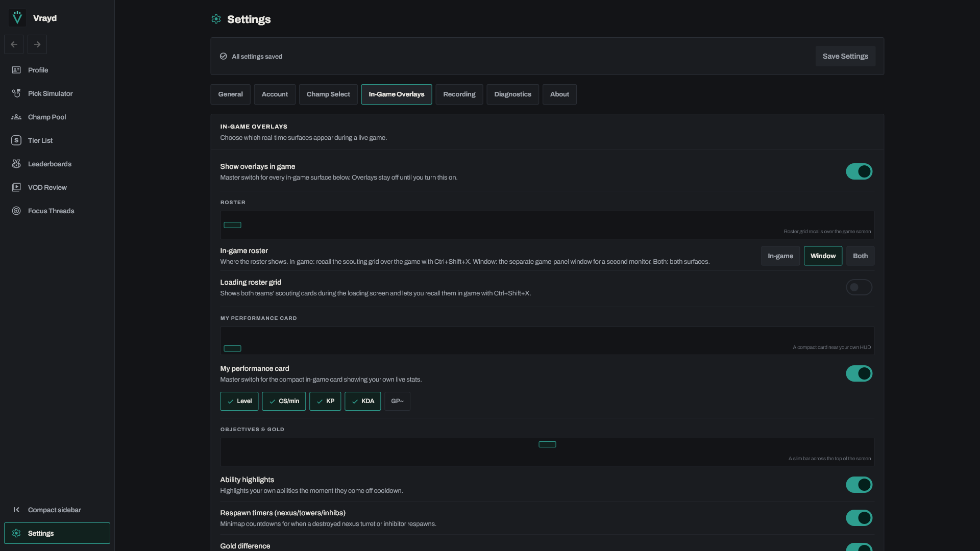The height and width of the screenshot is (551, 980).
Task: Select Window for In-game roster
Action: (823, 256)
